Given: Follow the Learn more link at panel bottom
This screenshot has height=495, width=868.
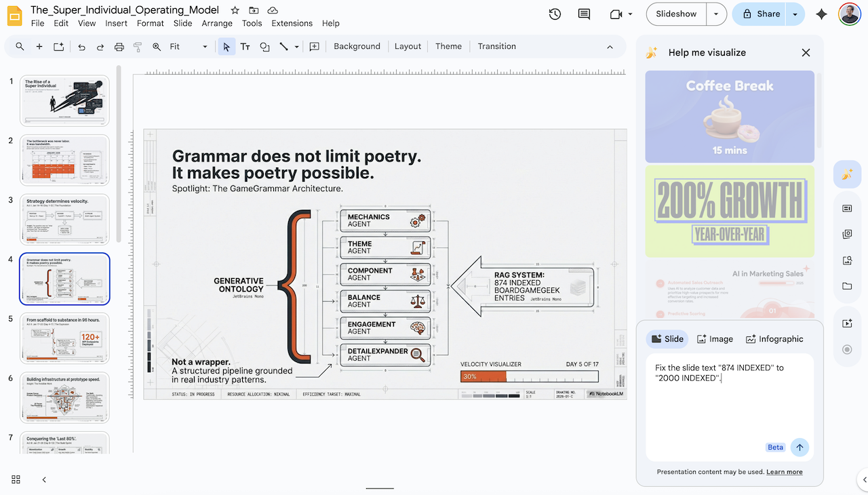Looking at the screenshot, I should click(785, 472).
